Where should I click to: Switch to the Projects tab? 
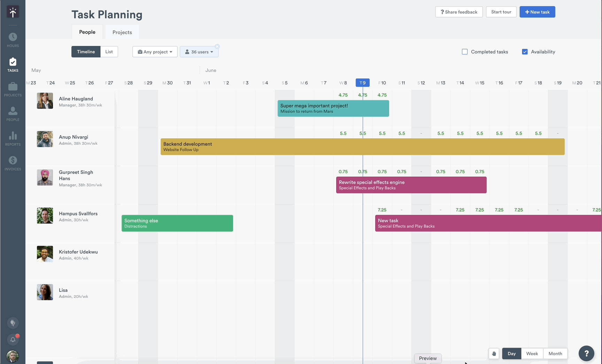coord(122,32)
